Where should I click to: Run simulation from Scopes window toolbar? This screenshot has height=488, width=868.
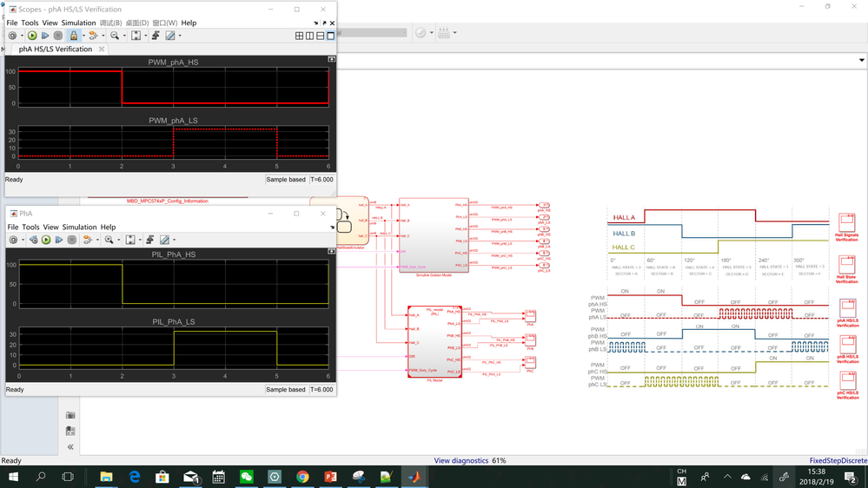32,36
